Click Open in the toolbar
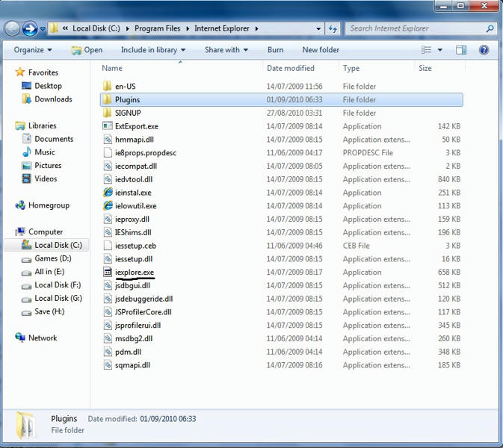 [87, 50]
